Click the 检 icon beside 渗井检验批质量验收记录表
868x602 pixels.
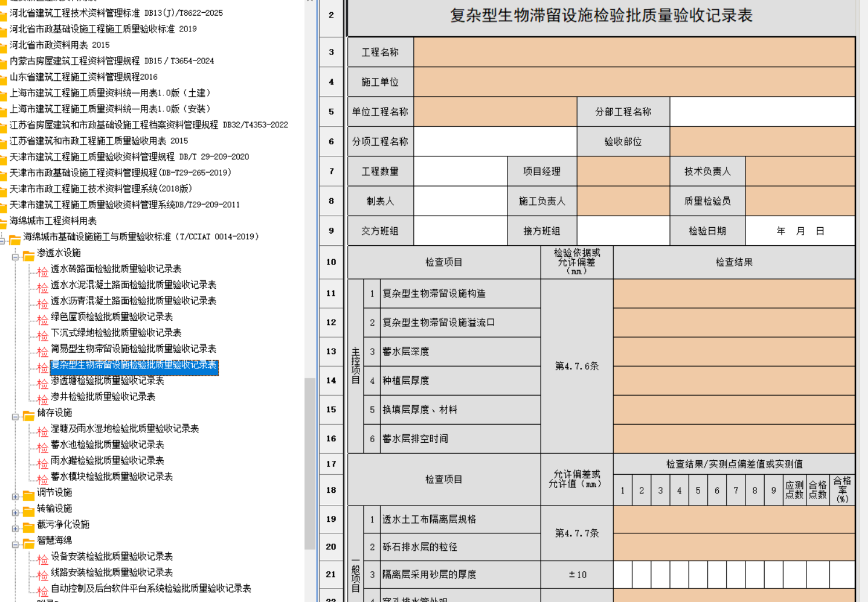click(42, 399)
